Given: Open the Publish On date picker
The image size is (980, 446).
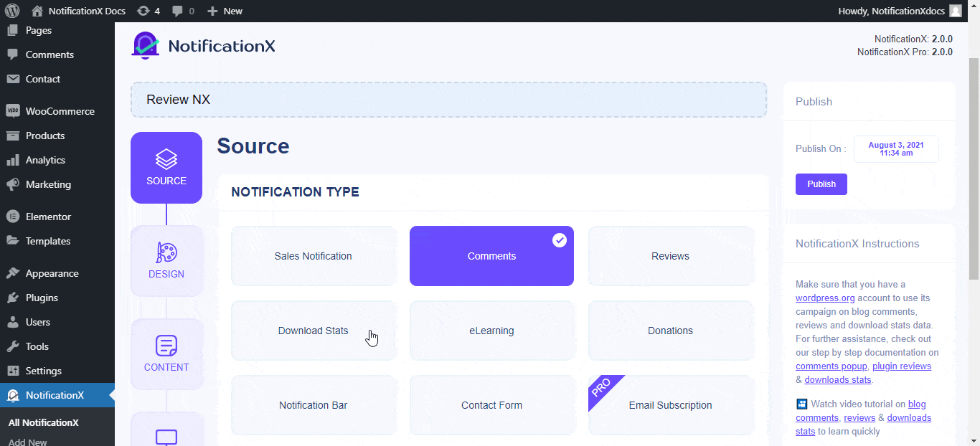Looking at the screenshot, I should point(896,149).
